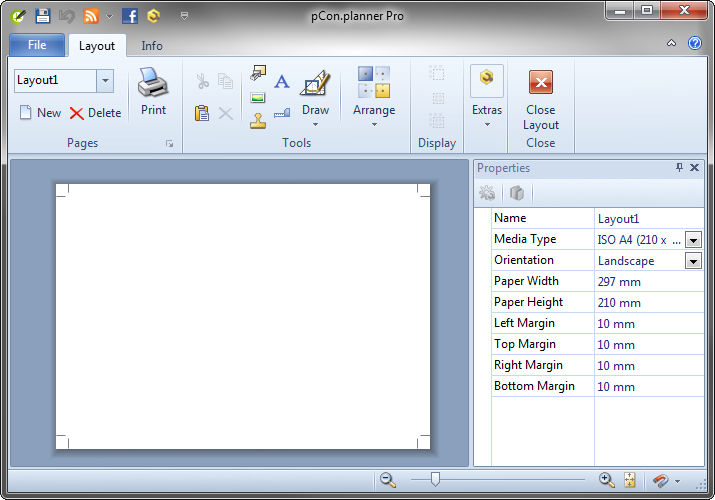Open the dropdown arrow beside RSS icon
The width and height of the screenshot is (715, 500).
(x=109, y=17)
